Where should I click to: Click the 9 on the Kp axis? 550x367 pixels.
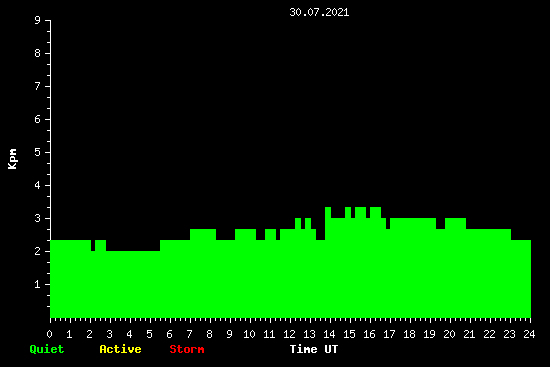(x=38, y=21)
